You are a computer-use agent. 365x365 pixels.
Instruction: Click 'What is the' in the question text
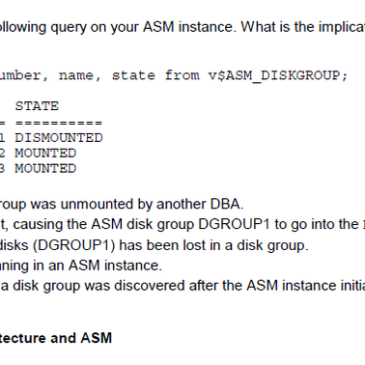click(x=278, y=27)
